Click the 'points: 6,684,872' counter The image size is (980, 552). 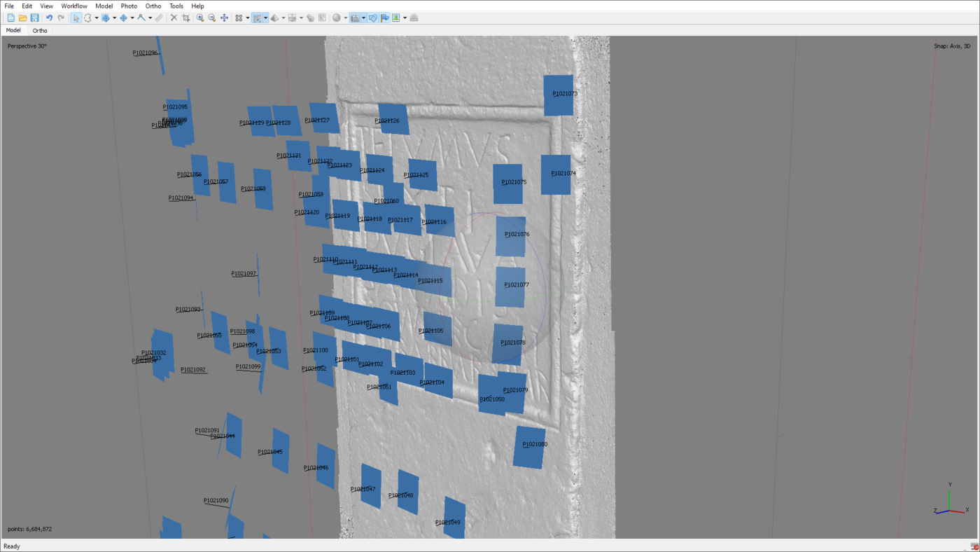pyautogui.click(x=29, y=529)
